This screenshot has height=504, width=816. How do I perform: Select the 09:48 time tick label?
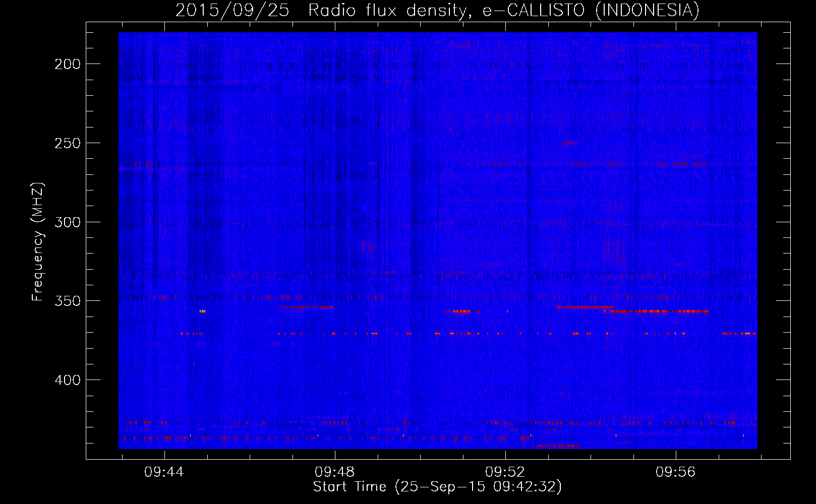(x=335, y=472)
